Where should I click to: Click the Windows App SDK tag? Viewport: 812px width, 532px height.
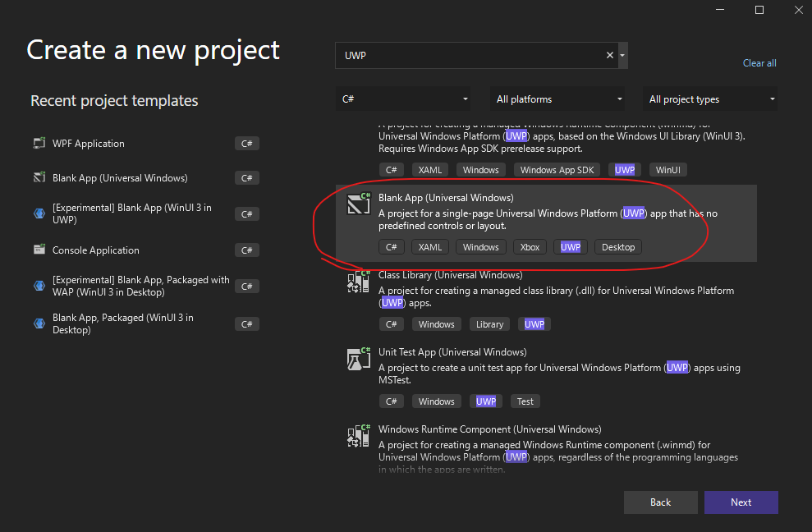pyautogui.click(x=557, y=170)
